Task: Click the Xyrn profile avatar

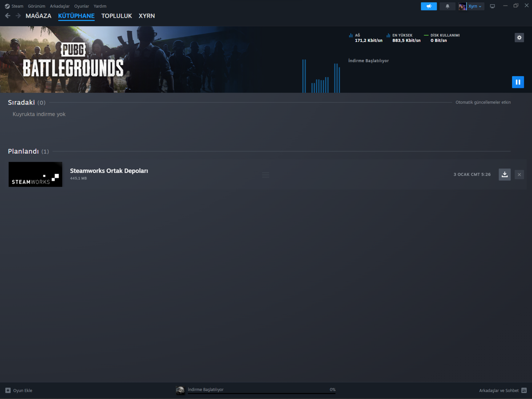Action: click(462, 6)
